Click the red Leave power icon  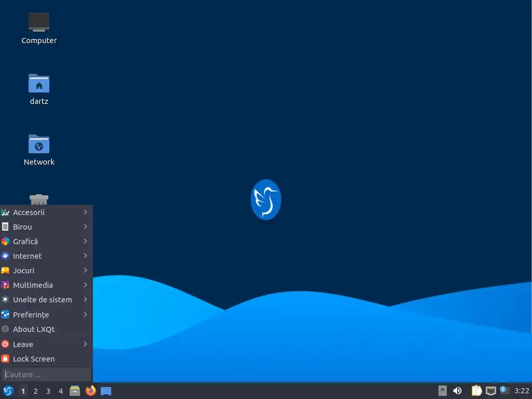[5, 344]
